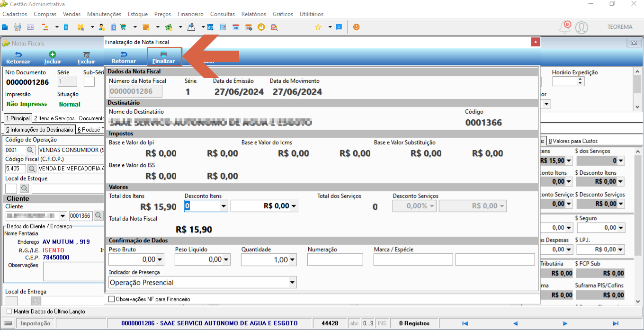Click the user with coin toolbar icon
The width and height of the screenshot is (644, 330).
coord(101,27)
